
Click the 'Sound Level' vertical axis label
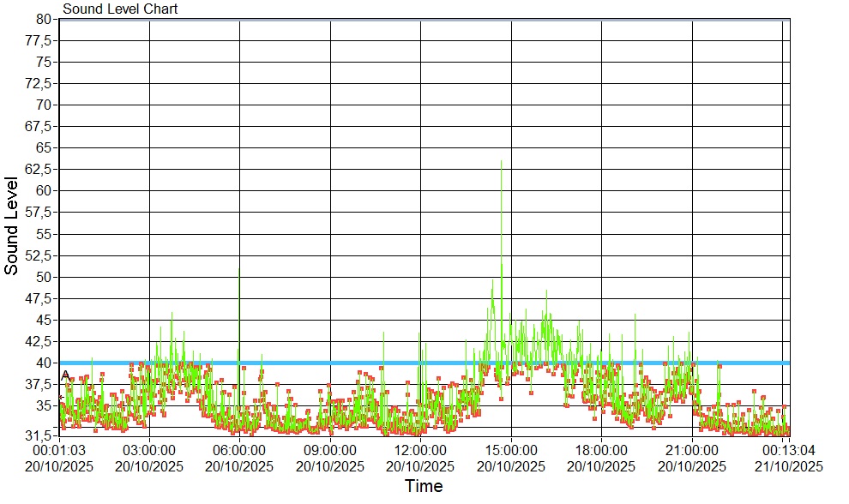[x=12, y=226]
